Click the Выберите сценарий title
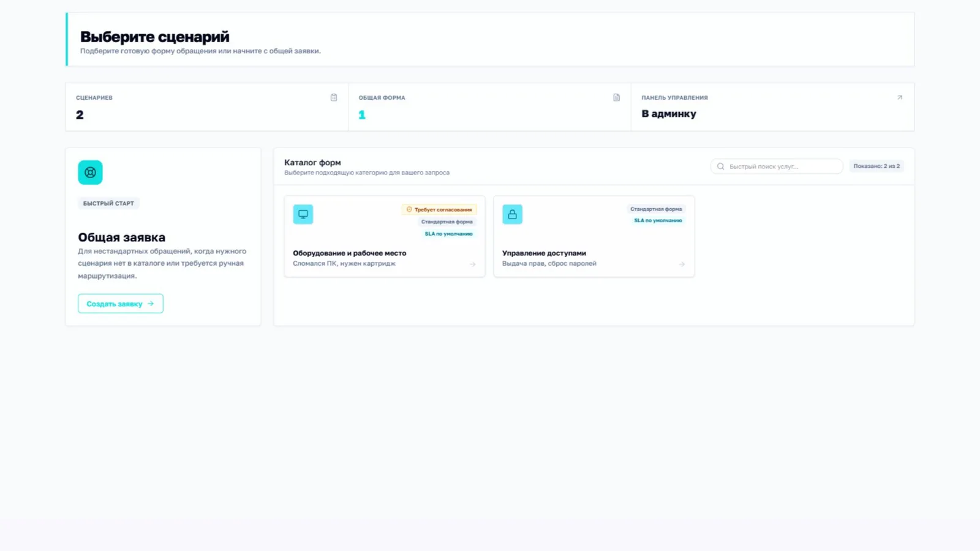This screenshot has height=551, width=980. (155, 37)
